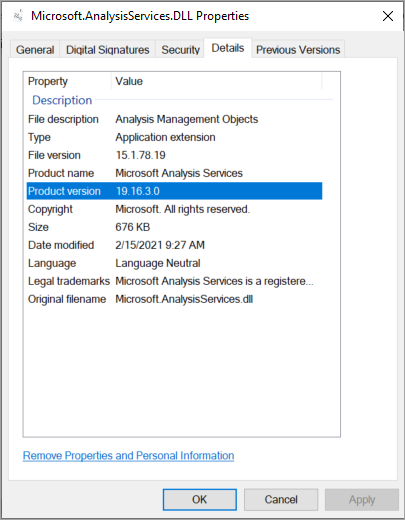
Task: Click the Cancel button
Action: 281,500
